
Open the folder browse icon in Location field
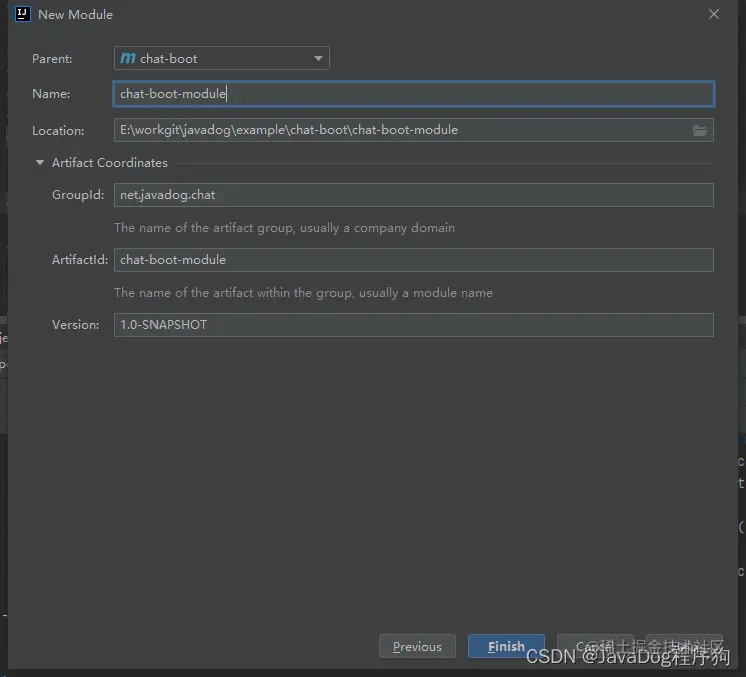699,130
